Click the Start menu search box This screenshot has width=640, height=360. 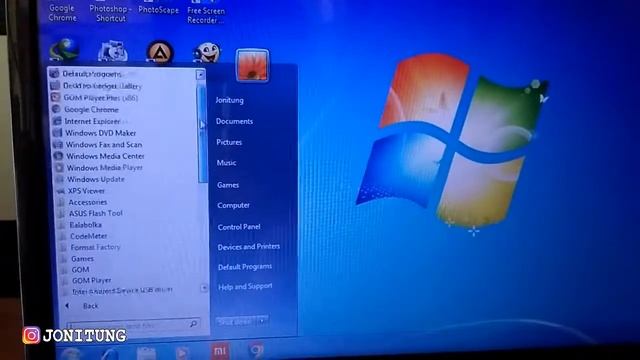coord(133,324)
